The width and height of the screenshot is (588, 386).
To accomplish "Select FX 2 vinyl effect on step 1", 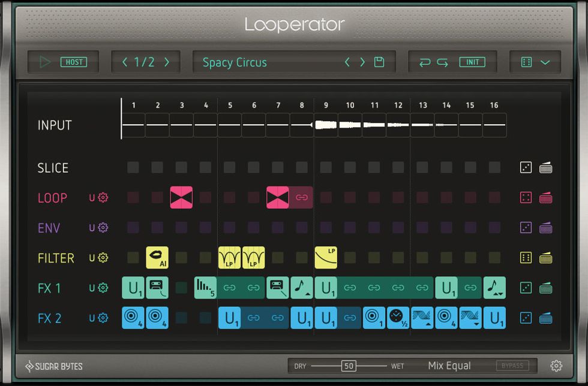I will (x=133, y=318).
